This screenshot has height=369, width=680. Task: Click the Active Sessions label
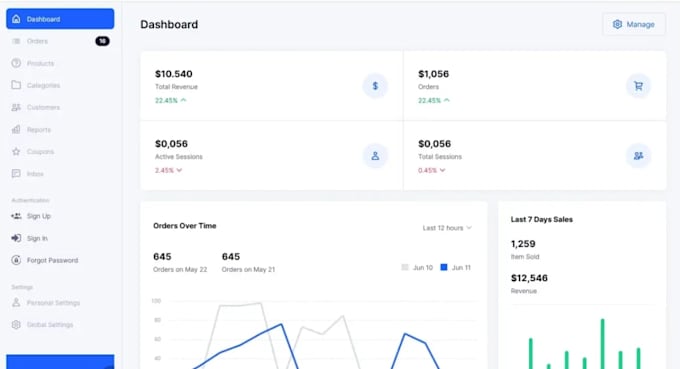pos(179,157)
